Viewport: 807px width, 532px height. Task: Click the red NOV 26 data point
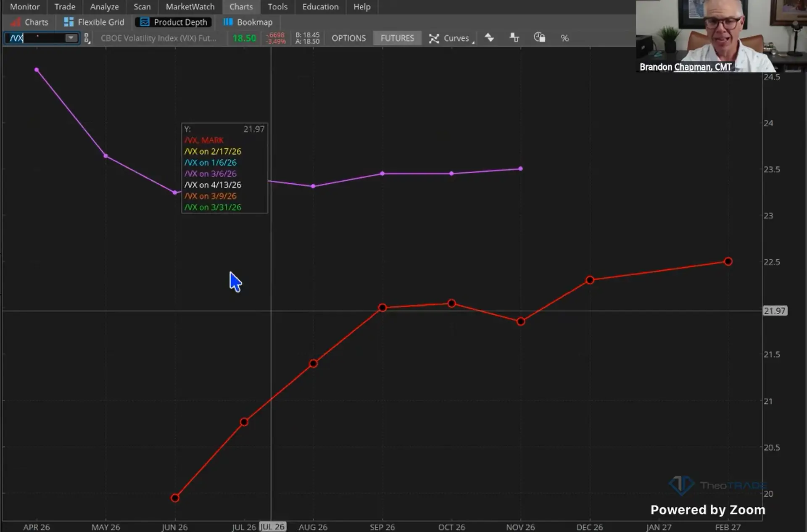click(x=521, y=321)
